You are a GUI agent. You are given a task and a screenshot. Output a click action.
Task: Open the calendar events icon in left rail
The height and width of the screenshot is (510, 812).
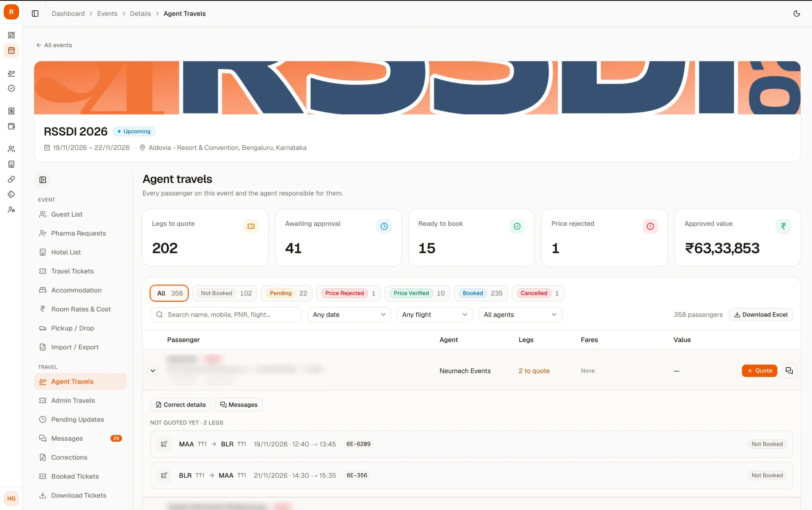[x=11, y=50]
